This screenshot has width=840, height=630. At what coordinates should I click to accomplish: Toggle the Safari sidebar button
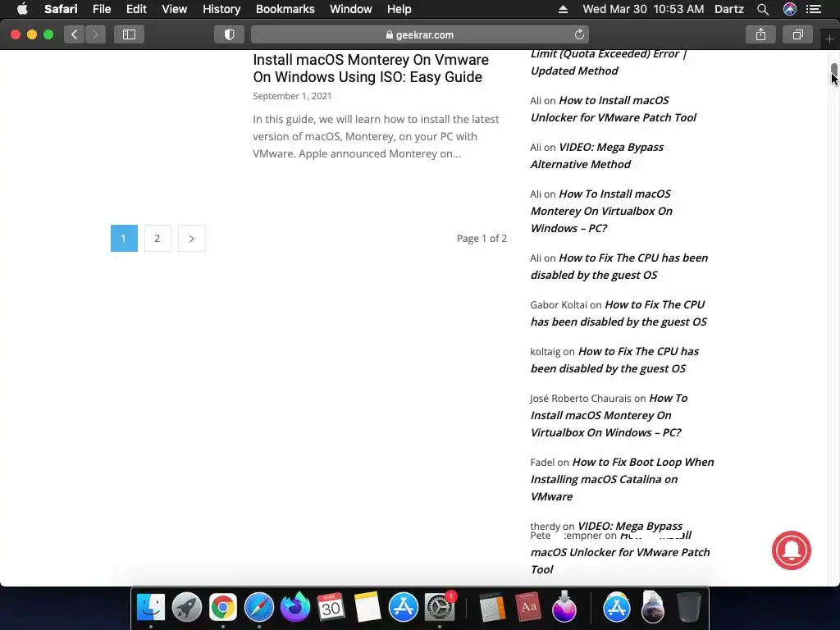(129, 34)
